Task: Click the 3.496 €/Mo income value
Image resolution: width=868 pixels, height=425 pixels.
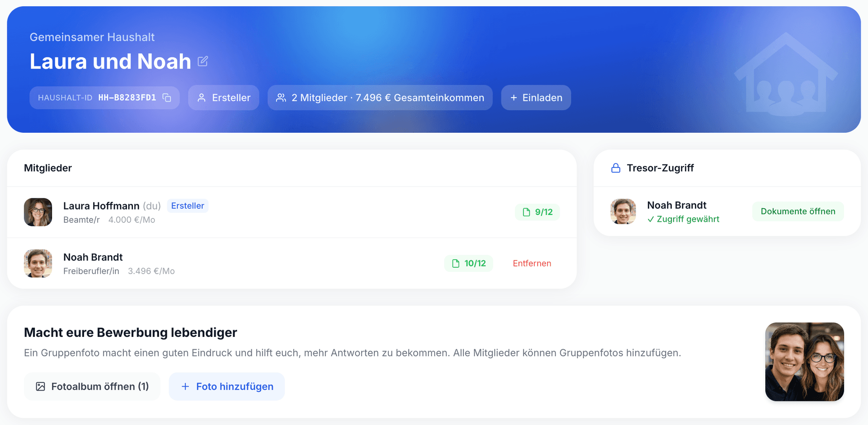Action: [x=151, y=271]
